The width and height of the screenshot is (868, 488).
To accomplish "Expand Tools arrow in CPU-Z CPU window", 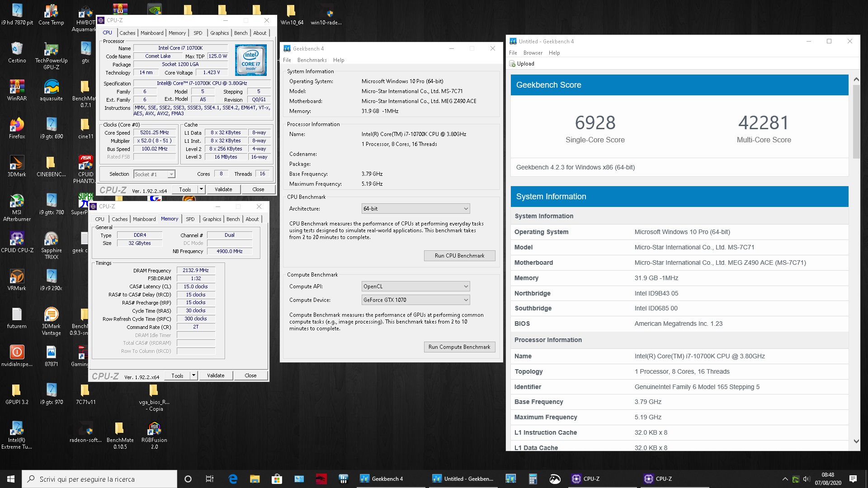I will (x=202, y=189).
